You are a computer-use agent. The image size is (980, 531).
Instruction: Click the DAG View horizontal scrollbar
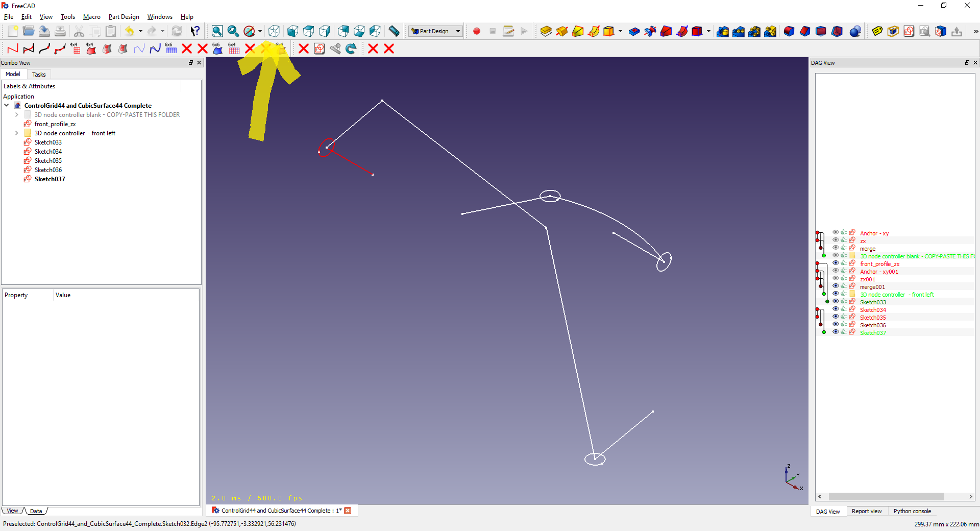tap(886, 497)
